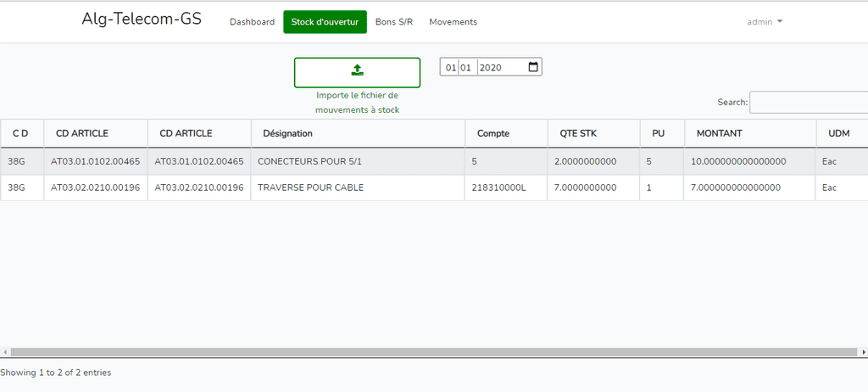The height and width of the screenshot is (392, 868).
Task: Select the year 2020 in date field
Action: tap(491, 68)
